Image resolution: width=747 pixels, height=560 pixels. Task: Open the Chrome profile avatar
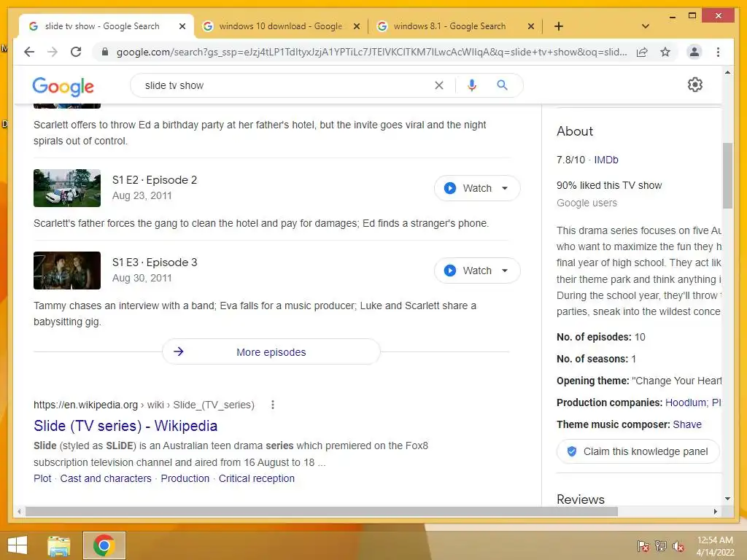[694, 52]
